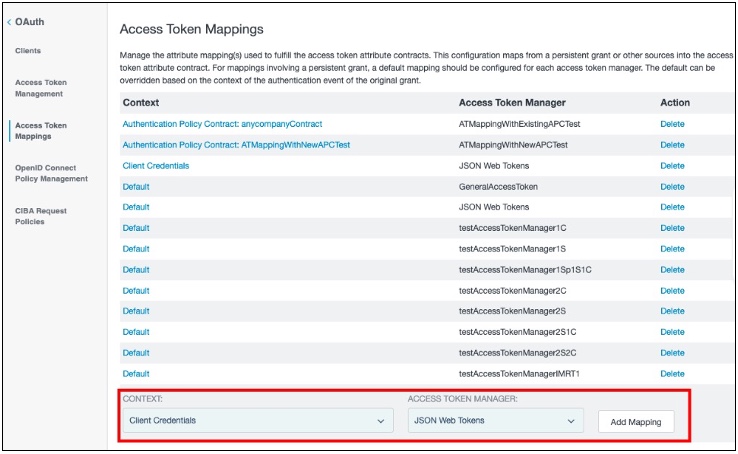Screen dimensions: 738x454
Task: Select Access Token Mappings sidebar item
Action: coord(41,131)
